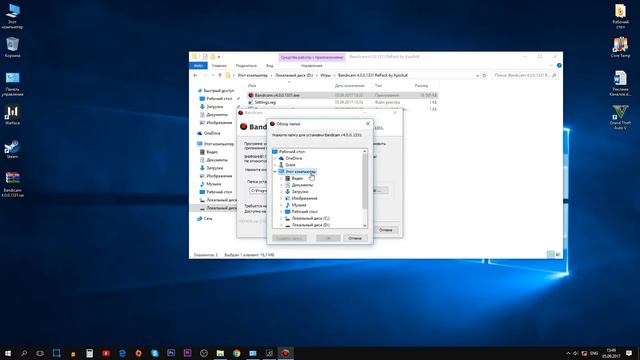Go up one folder in Explorer
The height and width of the screenshot is (360, 640).
point(220,76)
